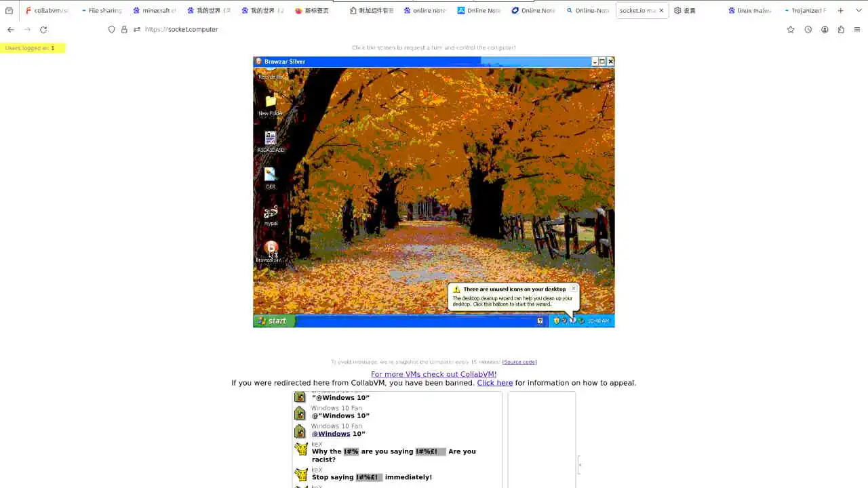The height and width of the screenshot is (488, 868).
Task: Open the browser hamburger menu
Action: [x=857, y=29]
